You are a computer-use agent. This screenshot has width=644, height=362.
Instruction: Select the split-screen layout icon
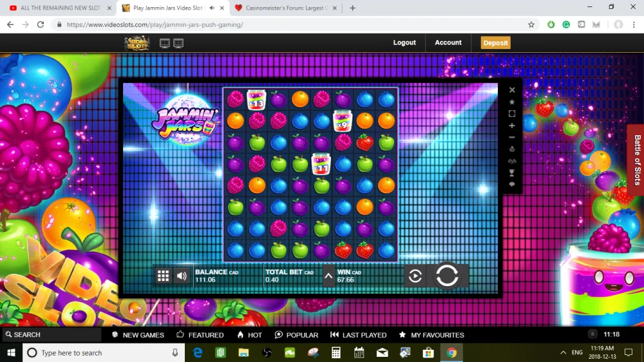[178, 43]
